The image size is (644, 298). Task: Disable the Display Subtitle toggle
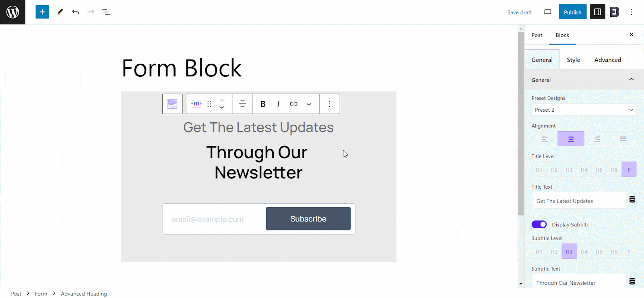pyautogui.click(x=539, y=224)
